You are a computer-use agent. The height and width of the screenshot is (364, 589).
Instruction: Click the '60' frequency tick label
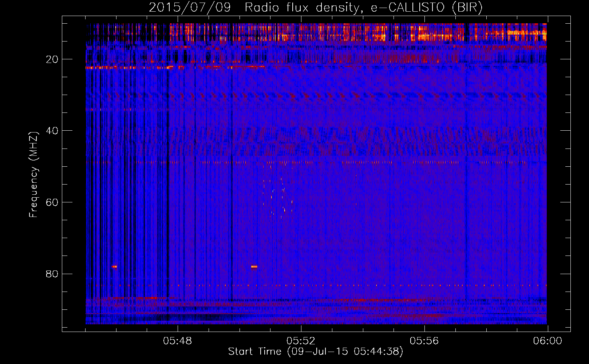coord(52,202)
